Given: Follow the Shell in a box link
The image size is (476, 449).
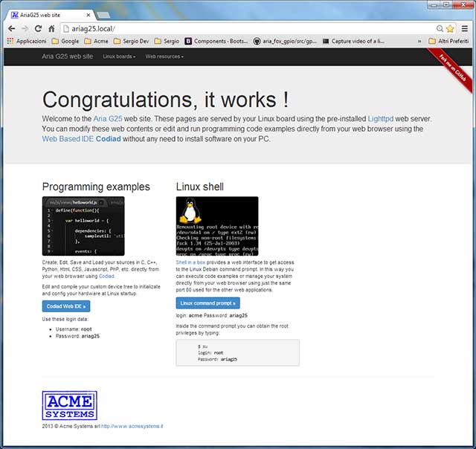Looking at the screenshot, I should [190, 262].
